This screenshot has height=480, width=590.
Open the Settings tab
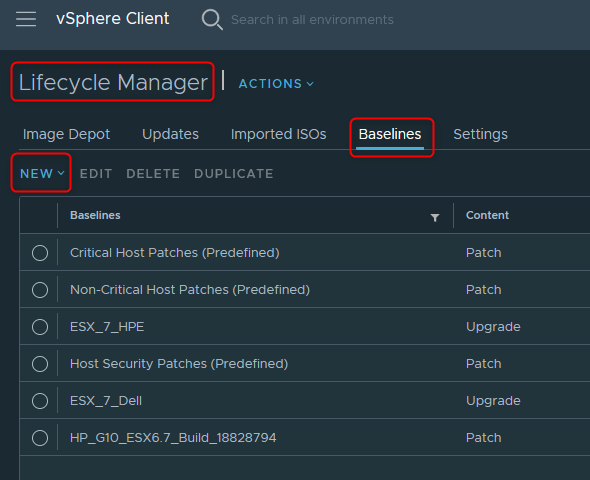tap(480, 134)
